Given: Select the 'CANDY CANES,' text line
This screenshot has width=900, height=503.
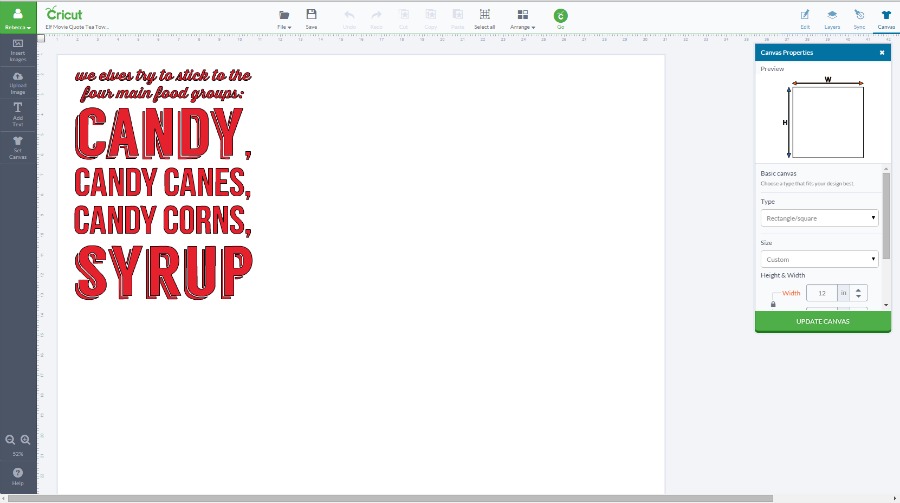Looking at the screenshot, I should click(x=162, y=182).
